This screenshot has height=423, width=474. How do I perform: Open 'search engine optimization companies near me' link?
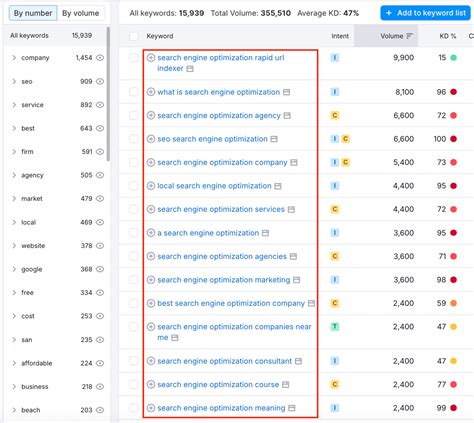point(234,332)
